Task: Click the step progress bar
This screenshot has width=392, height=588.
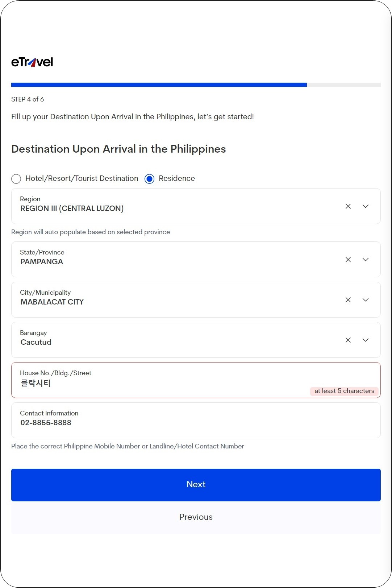Action: point(196,85)
